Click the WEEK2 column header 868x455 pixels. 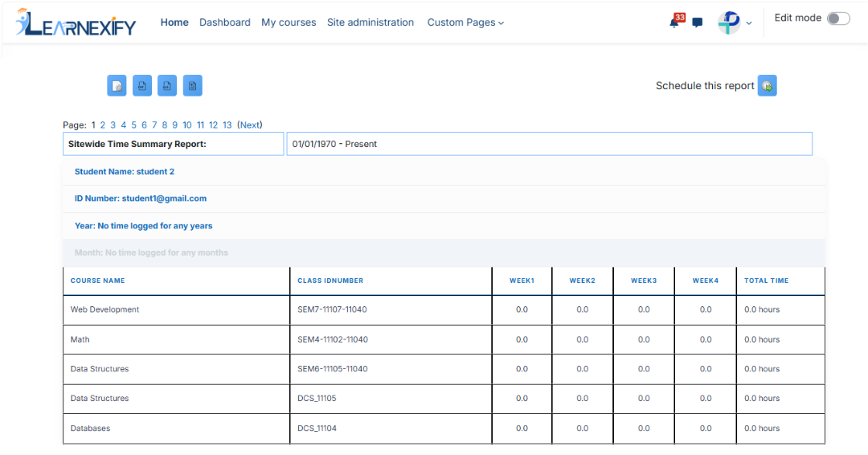583,281
